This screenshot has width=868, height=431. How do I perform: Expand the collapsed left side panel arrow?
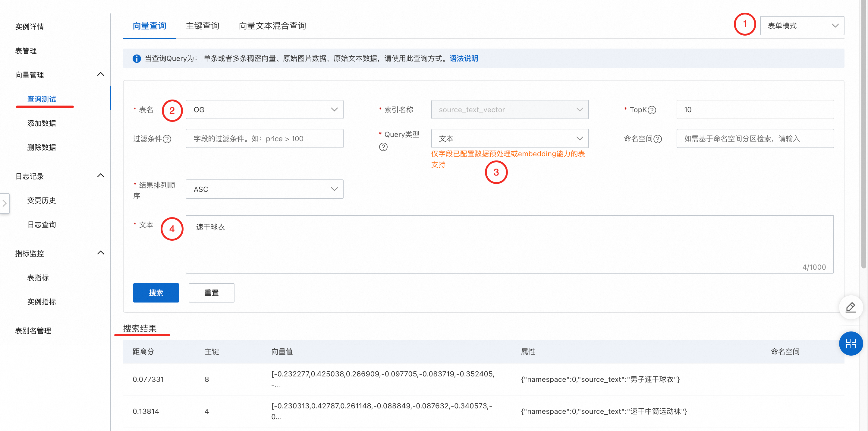(x=5, y=203)
